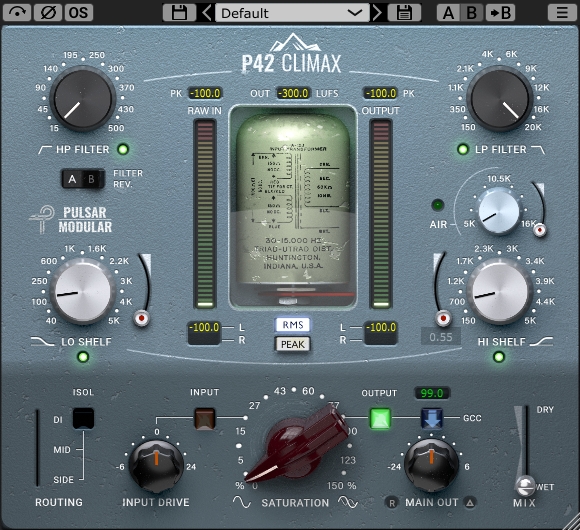This screenshot has height=530, width=580.
Task: Toggle the LO SHELF green LED
Action: 83,357
